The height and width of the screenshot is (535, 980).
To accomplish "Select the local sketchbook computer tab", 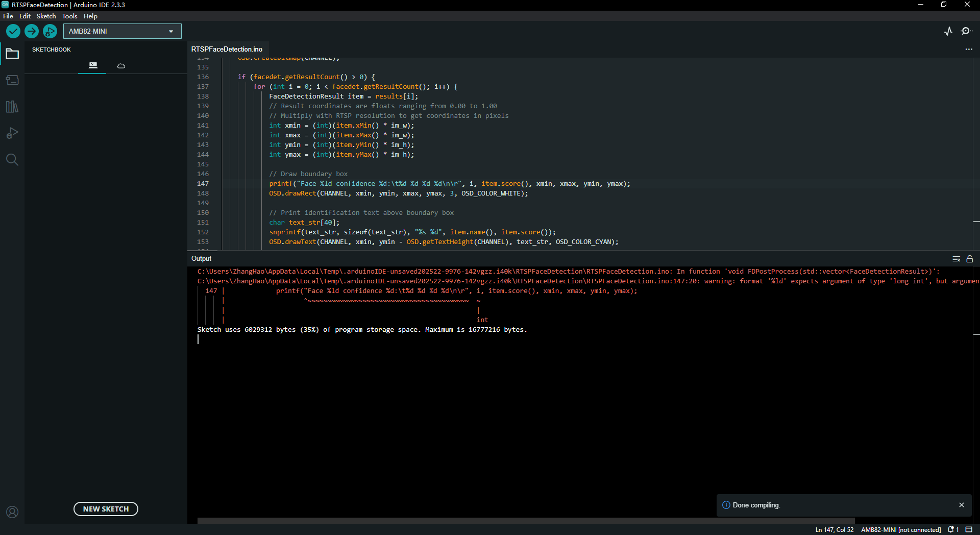I will point(92,66).
